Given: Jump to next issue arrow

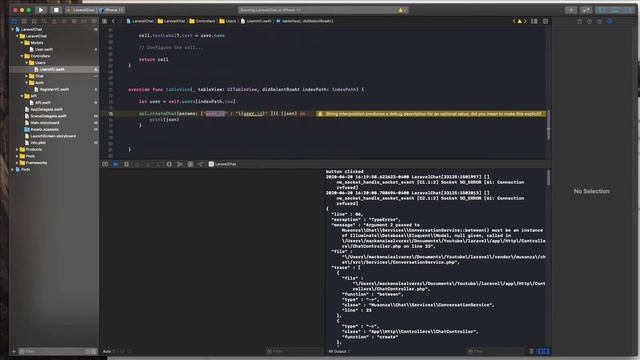Looking at the screenshot, I should pos(525,21).
